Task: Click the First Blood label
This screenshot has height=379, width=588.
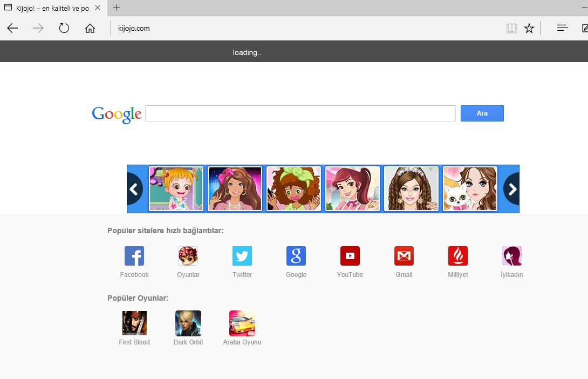Action: (134, 342)
